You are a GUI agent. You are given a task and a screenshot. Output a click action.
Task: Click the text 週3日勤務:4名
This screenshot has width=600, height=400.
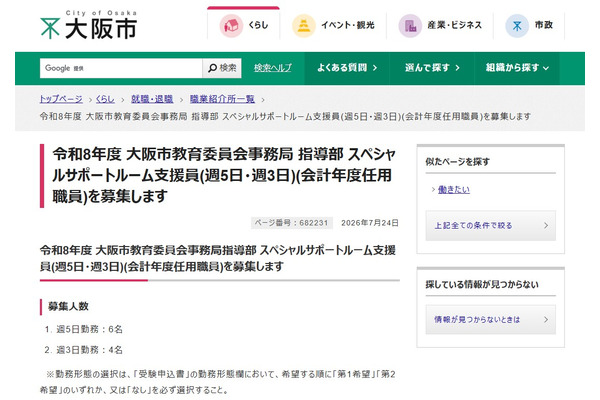pos(90,350)
